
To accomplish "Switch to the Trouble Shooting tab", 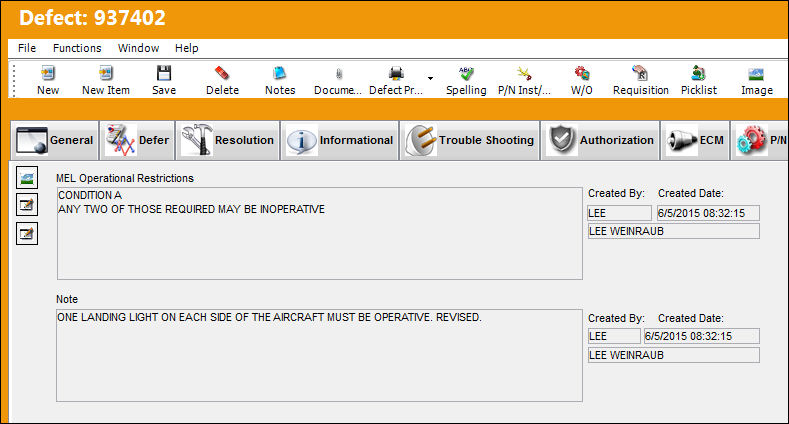I will 469,140.
